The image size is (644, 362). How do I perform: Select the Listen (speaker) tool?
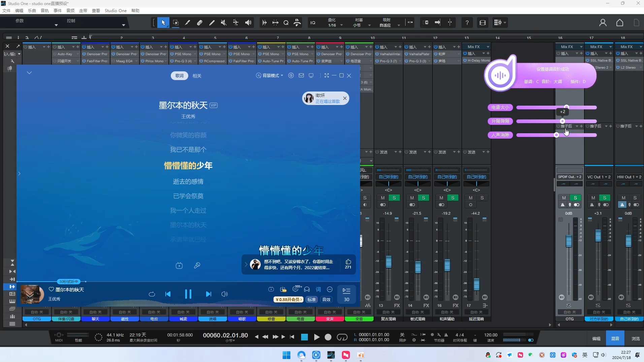click(x=248, y=23)
